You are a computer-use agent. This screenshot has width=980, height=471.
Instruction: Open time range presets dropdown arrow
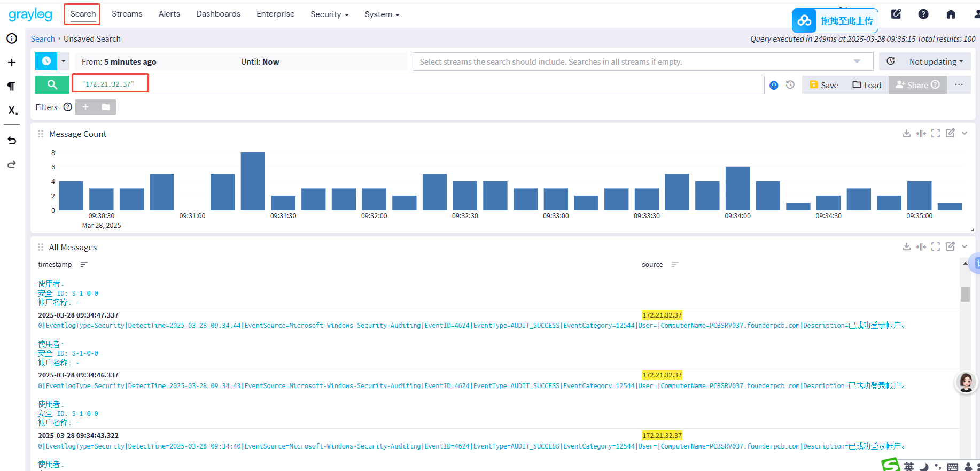pos(64,61)
